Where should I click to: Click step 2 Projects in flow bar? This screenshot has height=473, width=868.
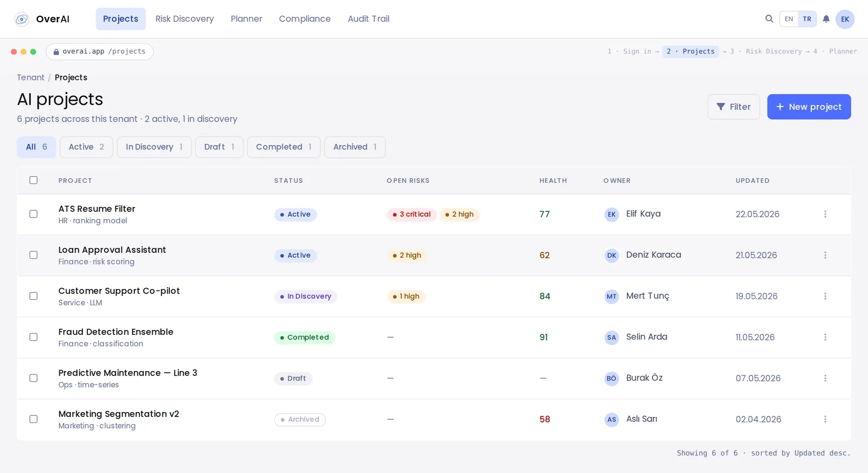coord(691,52)
